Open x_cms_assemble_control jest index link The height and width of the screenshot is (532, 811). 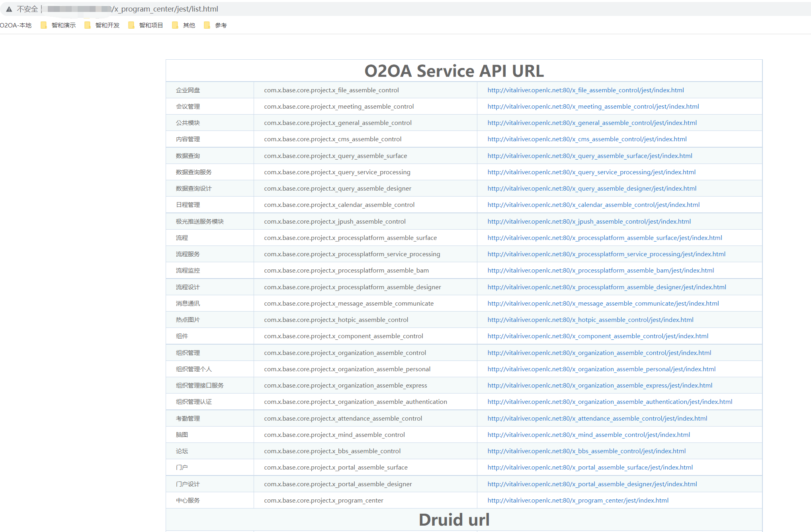click(x=587, y=139)
